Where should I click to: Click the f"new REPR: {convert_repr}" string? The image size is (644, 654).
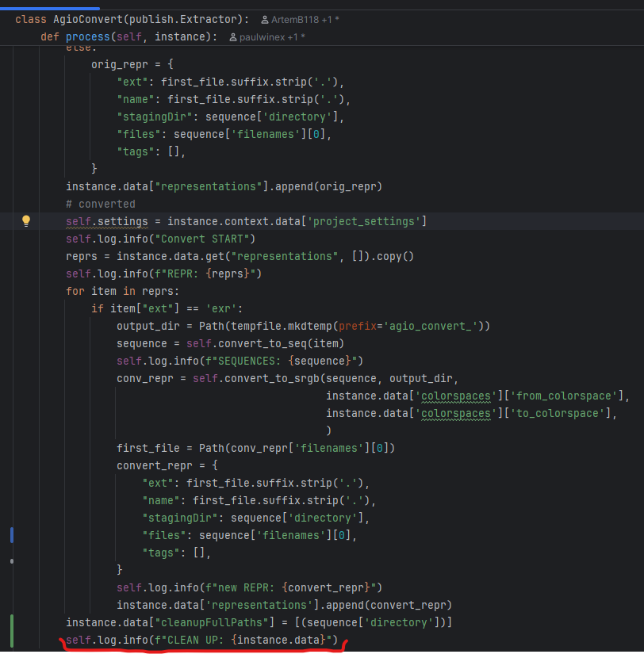(x=290, y=588)
